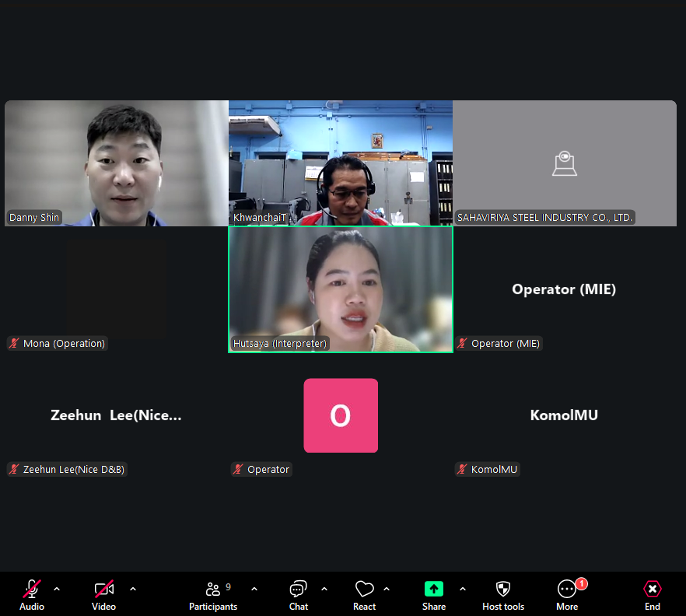Open the Participants panel icon
The width and height of the screenshot is (686, 616).
(x=212, y=589)
